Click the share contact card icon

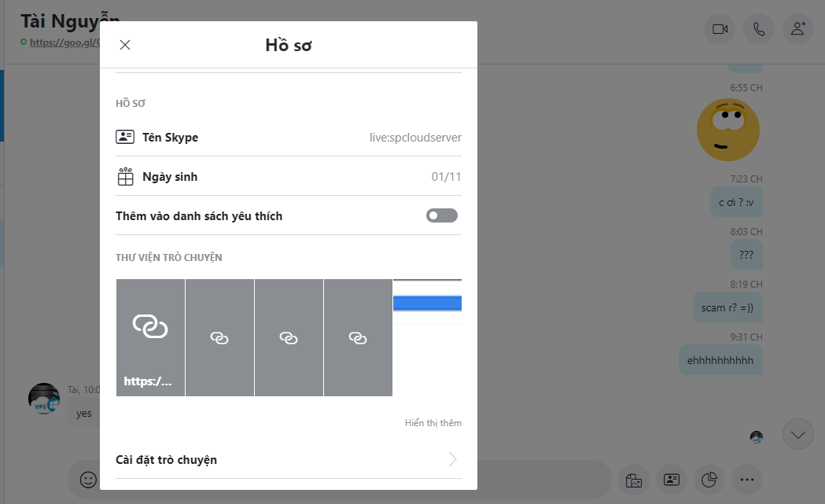coord(671,479)
